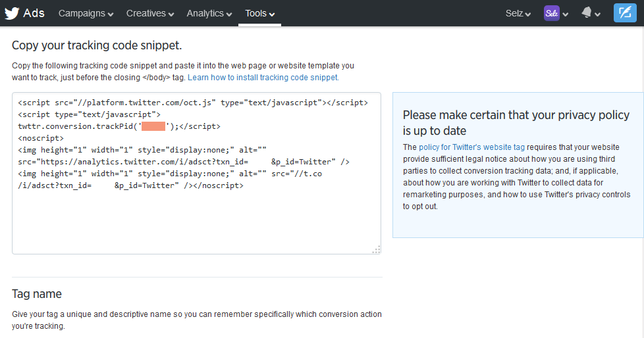Open the purple Selz account avatar
644x338 pixels.
pyautogui.click(x=551, y=13)
